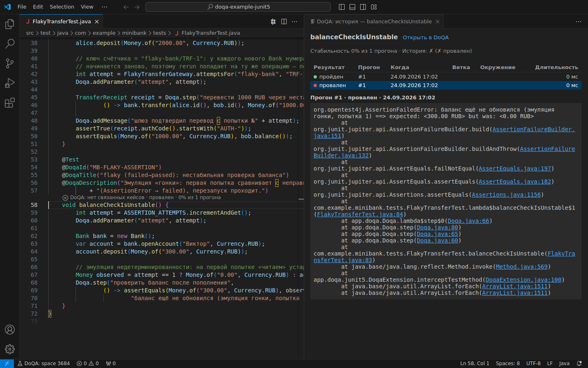Open more actions for FlakyTransferTest editor
588x368 pixels.
(294, 22)
